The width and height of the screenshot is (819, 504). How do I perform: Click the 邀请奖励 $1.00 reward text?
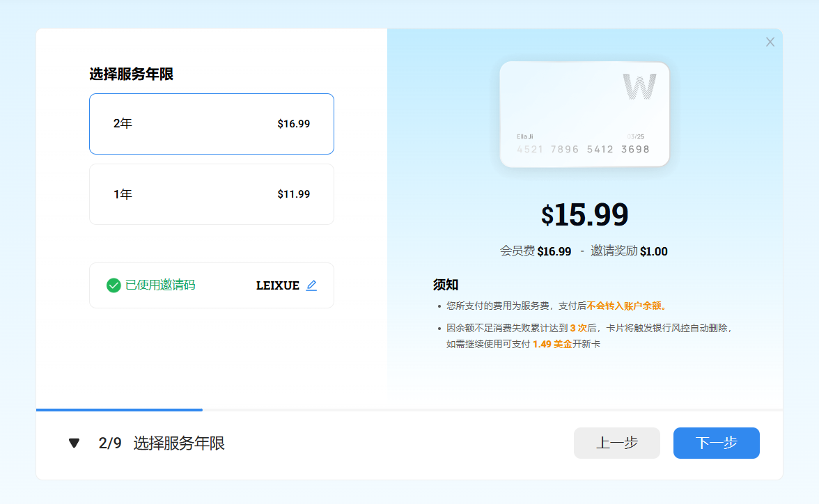(x=629, y=251)
